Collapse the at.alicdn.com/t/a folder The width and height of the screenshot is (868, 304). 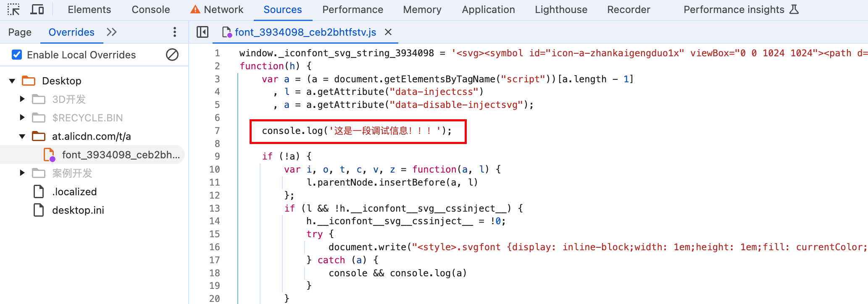tap(22, 136)
